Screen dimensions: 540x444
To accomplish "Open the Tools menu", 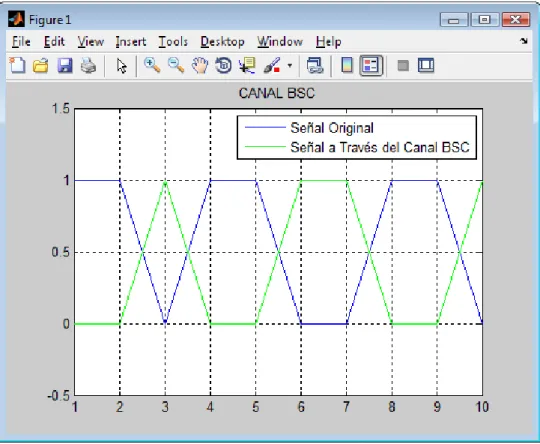I will (173, 42).
